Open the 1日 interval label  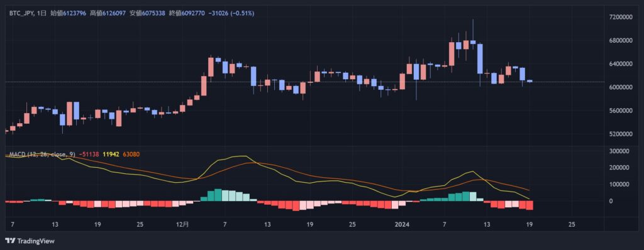coord(42,14)
